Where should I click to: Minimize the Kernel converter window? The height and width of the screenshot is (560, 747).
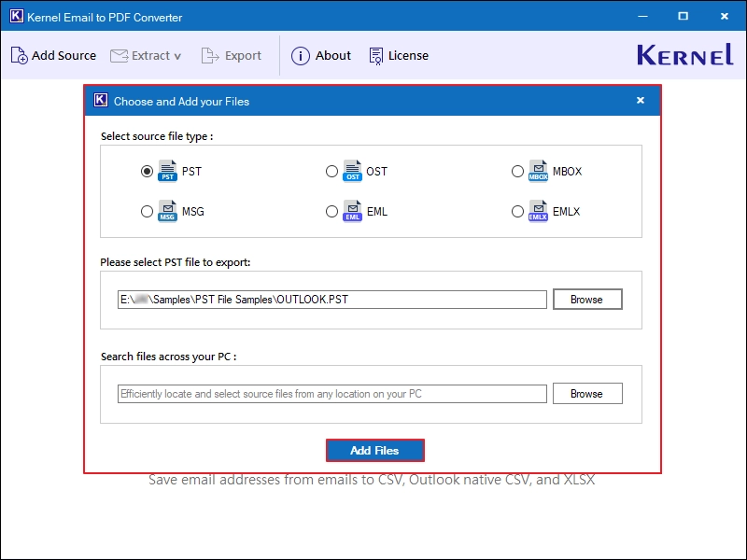pos(642,16)
